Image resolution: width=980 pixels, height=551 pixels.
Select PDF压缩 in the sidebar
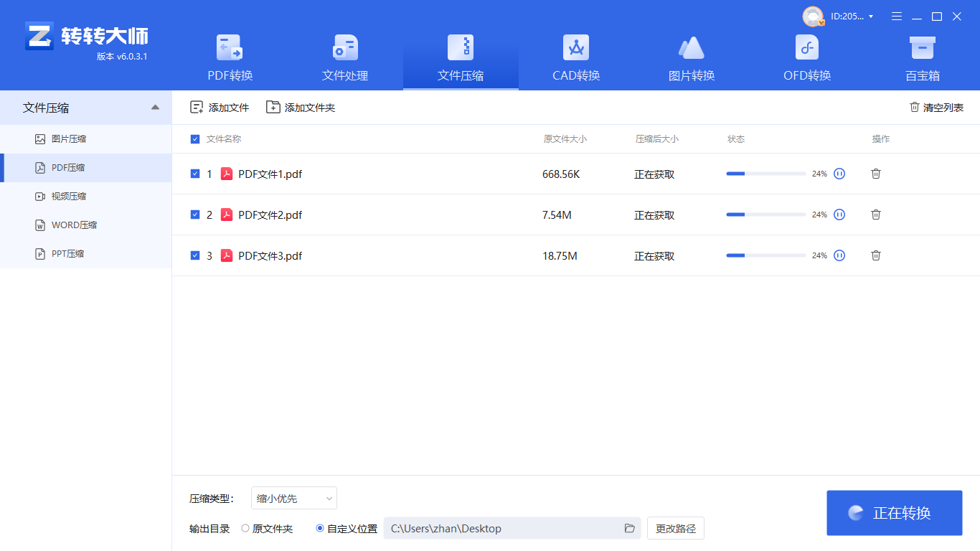(86, 168)
